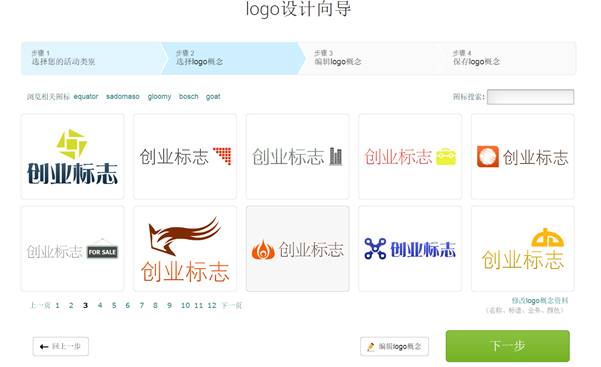
Task: Click the yellow umbrella icon
Action: click(547, 237)
